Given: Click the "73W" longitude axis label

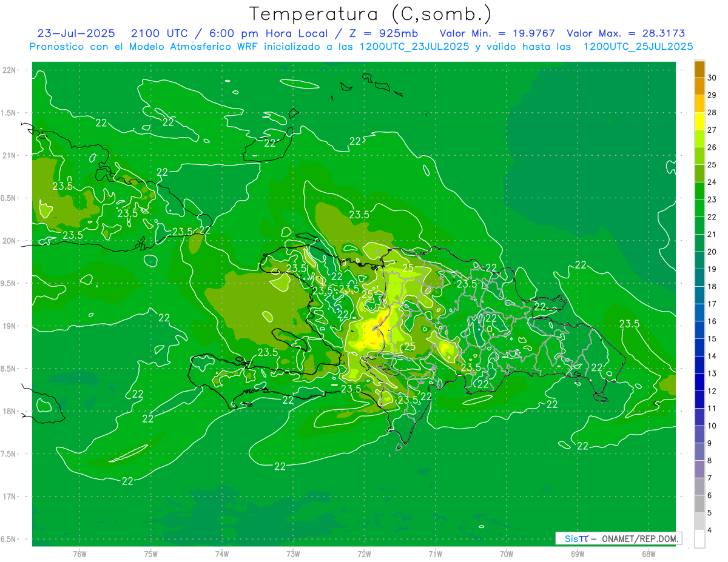Looking at the screenshot, I should pyautogui.click(x=293, y=554).
